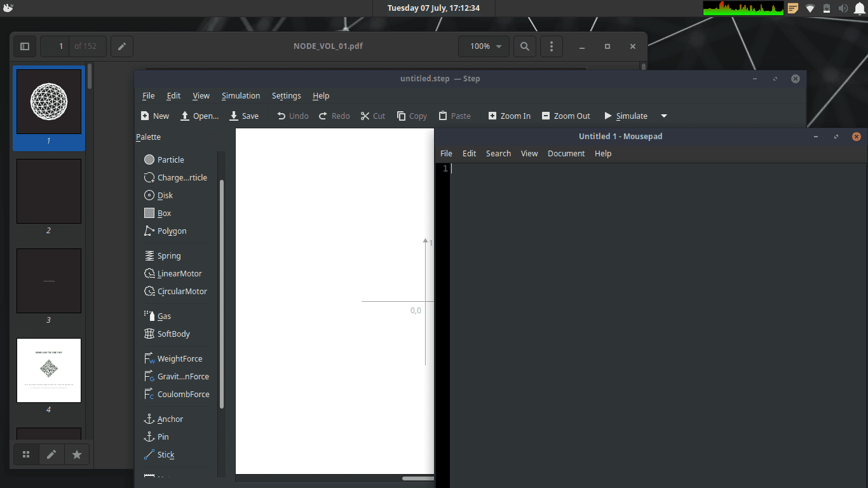Open Mousepad's Document menu
This screenshot has width=868, height=488.
click(566, 153)
